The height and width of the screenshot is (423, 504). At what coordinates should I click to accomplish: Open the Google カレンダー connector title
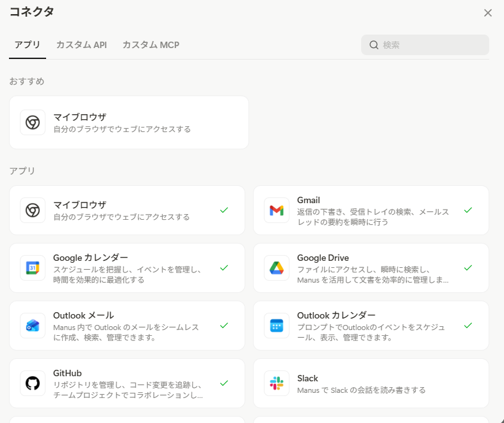pyautogui.click(x=90, y=258)
